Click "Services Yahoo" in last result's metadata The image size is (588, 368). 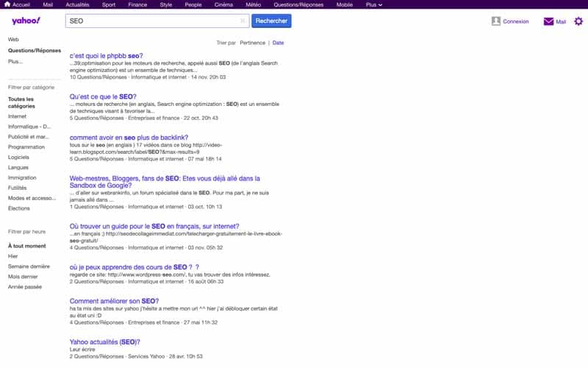146,356
